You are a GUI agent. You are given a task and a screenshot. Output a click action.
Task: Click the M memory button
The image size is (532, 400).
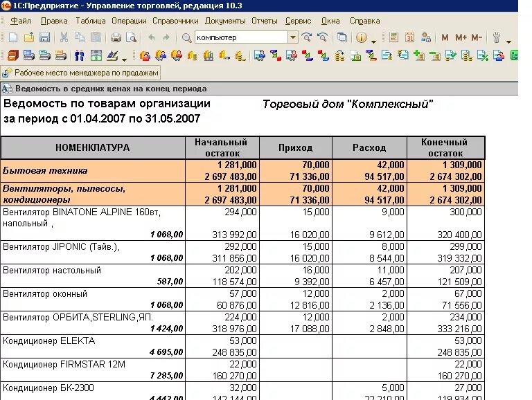point(445,37)
